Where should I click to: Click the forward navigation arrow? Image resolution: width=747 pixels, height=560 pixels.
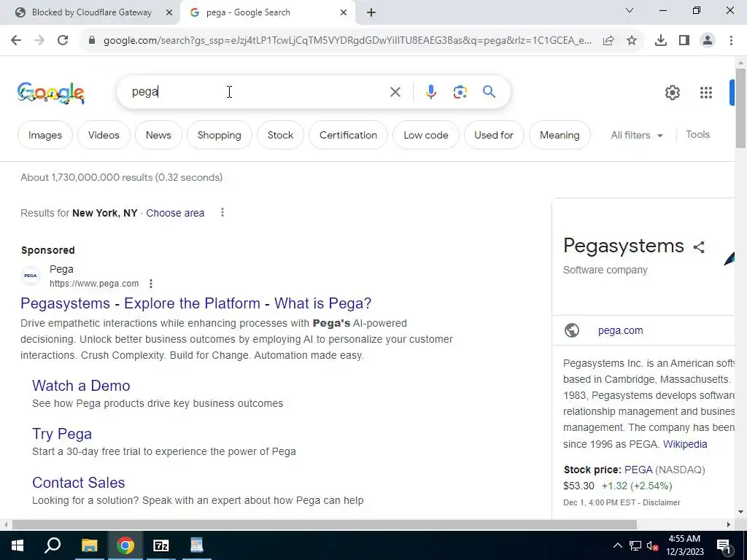(x=39, y=41)
